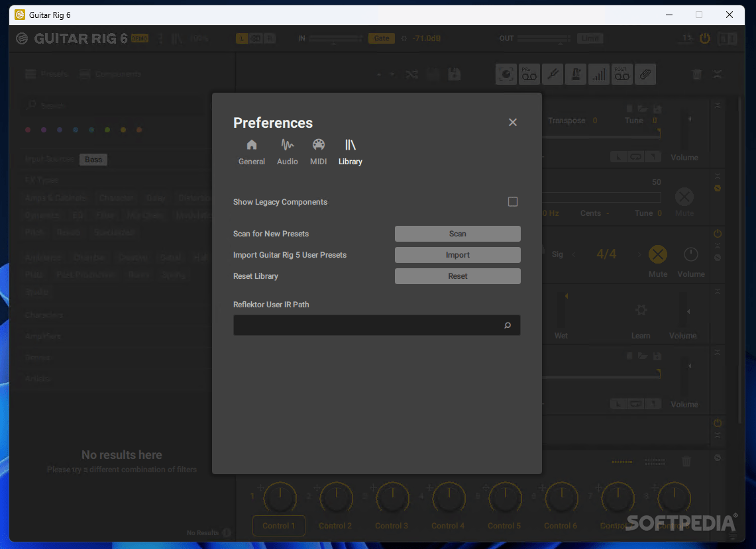Click the rack trash icon
This screenshot has height=549, width=756.
pyautogui.click(x=696, y=74)
